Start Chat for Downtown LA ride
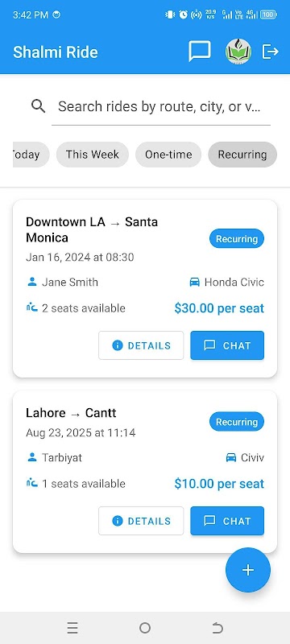This screenshot has height=644, width=290. pyautogui.click(x=227, y=345)
